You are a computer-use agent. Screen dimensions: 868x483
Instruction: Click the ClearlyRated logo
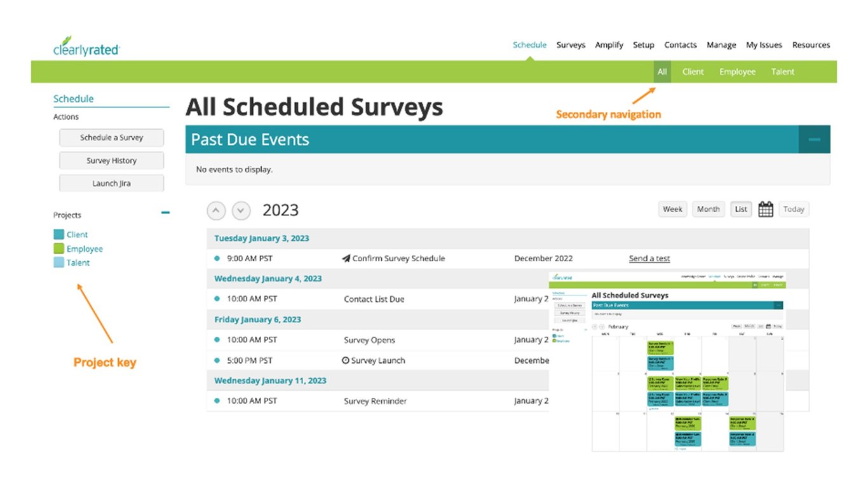[x=86, y=46]
